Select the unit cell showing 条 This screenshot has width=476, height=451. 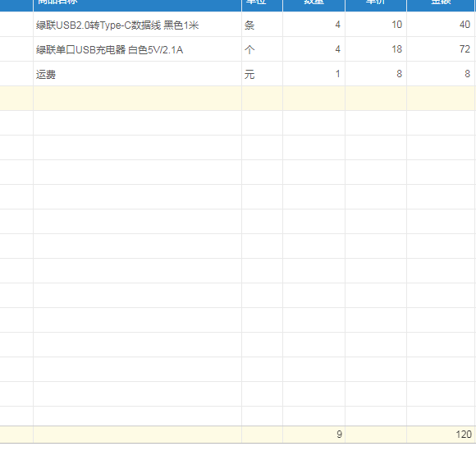point(263,25)
